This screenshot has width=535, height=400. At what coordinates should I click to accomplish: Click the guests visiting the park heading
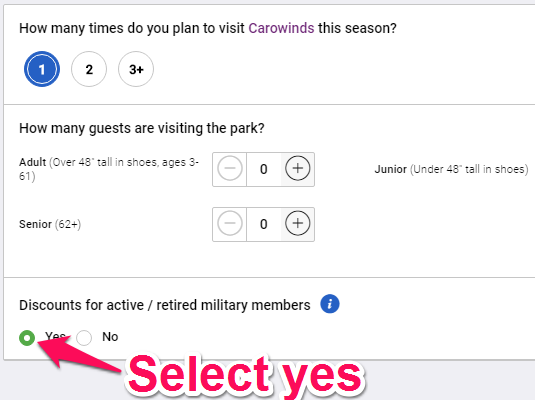point(142,129)
